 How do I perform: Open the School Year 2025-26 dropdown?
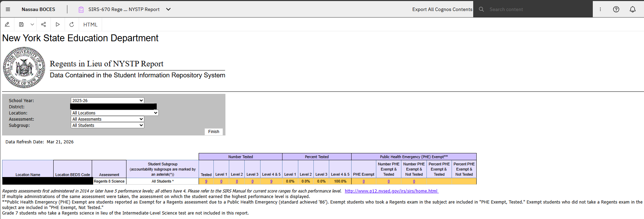coord(107,100)
